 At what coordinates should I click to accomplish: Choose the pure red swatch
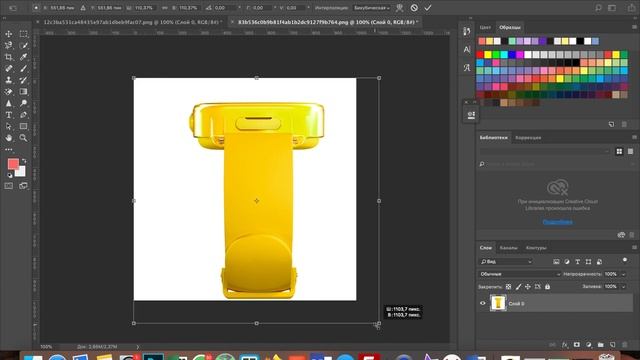[x=480, y=54]
